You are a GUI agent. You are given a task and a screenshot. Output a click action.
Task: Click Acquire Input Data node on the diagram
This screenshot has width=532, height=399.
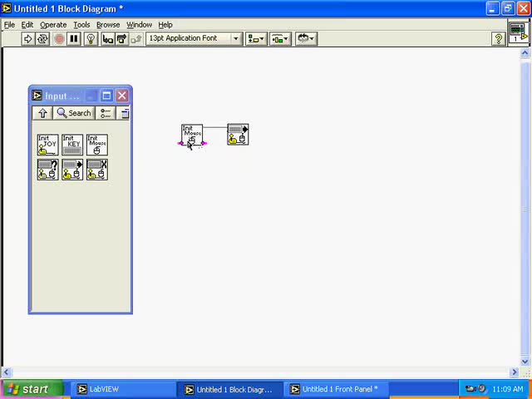(238, 135)
